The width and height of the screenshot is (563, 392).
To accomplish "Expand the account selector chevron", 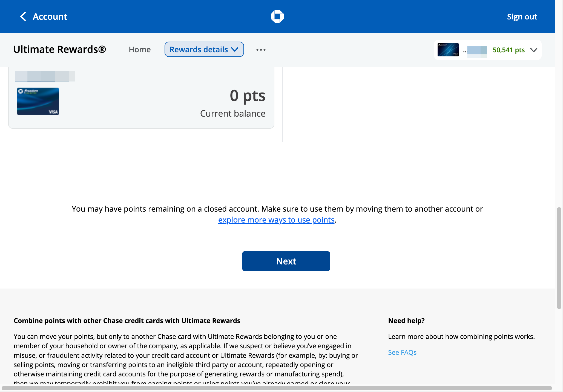I will pyautogui.click(x=533, y=50).
